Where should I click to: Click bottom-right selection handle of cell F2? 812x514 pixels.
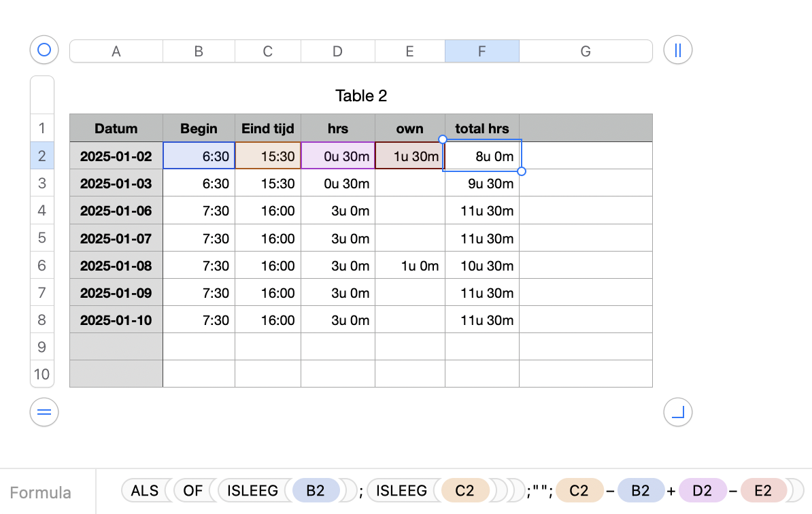[x=522, y=171]
